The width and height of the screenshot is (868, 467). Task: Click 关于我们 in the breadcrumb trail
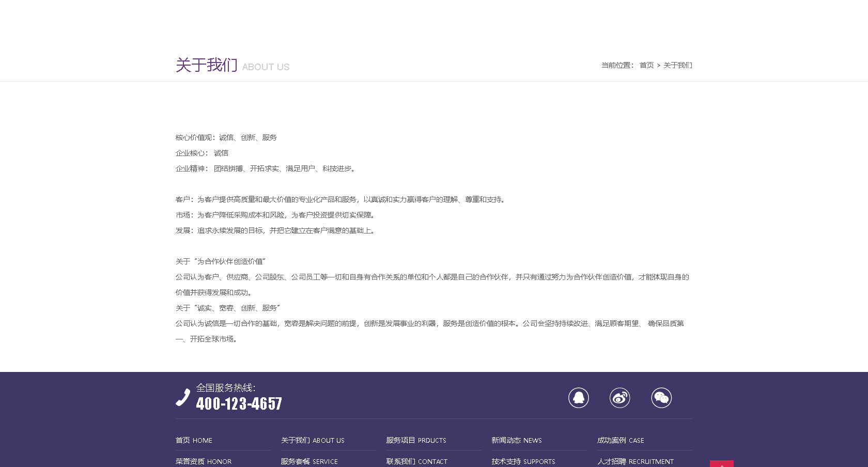point(677,65)
